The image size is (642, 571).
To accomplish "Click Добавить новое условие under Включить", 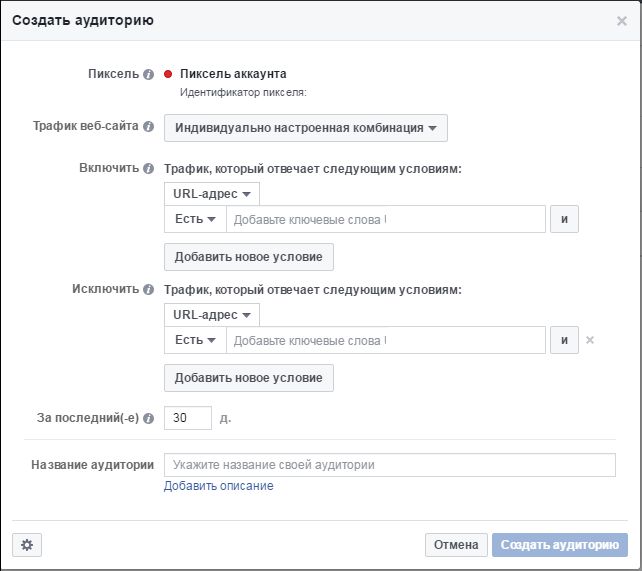I will tap(249, 257).
